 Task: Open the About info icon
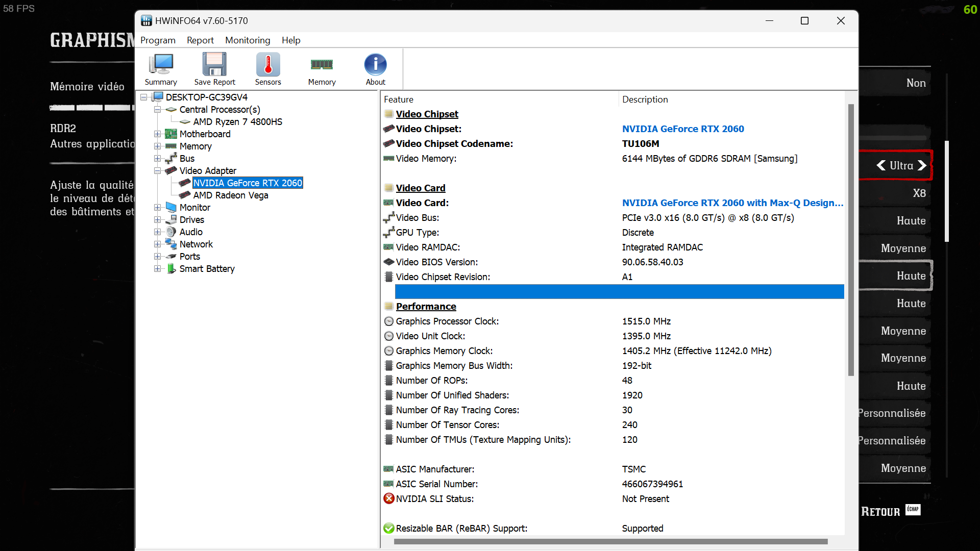[x=376, y=65]
